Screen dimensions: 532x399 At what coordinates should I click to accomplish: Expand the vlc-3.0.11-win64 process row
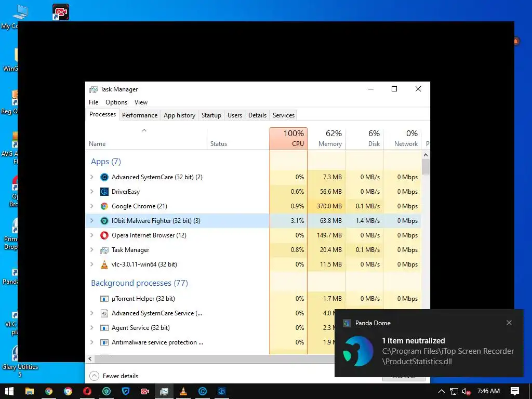coord(91,264)
